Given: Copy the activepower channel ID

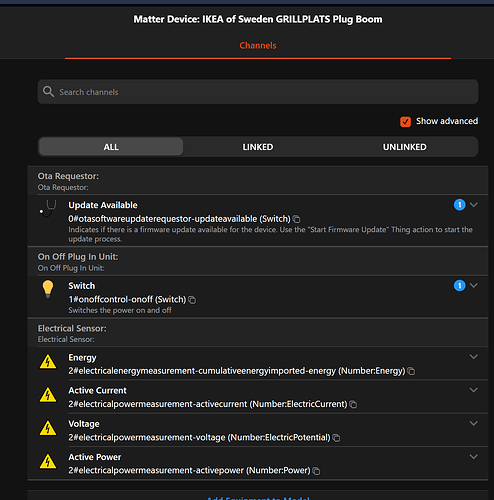Looking at the screenshot, I should pyautogui.click(x=316, y=471).
